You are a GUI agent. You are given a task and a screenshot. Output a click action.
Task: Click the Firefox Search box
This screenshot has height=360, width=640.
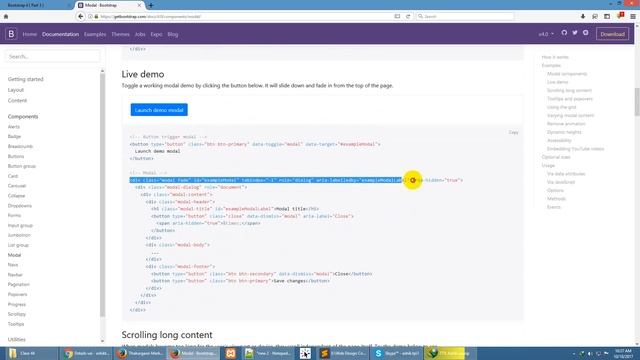tap(465, 16)
